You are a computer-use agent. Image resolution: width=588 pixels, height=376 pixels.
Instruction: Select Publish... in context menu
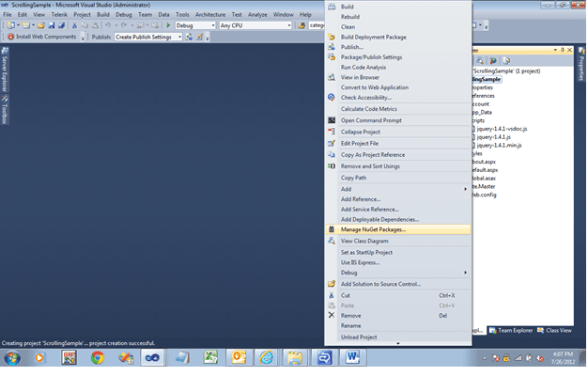pyautogui.click(x=398, y=47)
